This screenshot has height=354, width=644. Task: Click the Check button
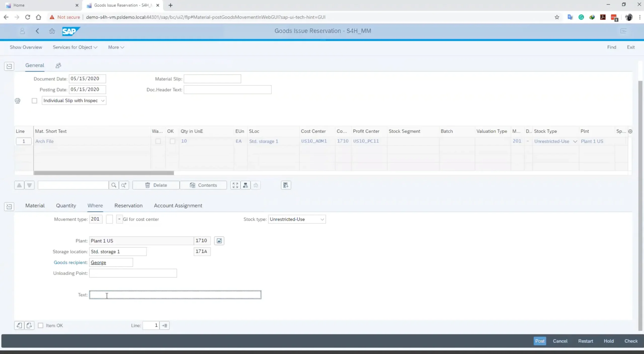click(x=631, y=341)
